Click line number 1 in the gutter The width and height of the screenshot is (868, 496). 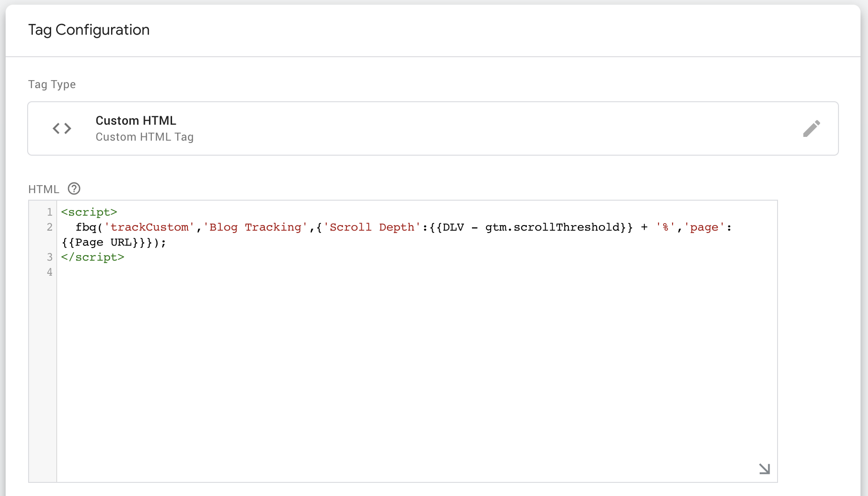(x=50, y=212)
